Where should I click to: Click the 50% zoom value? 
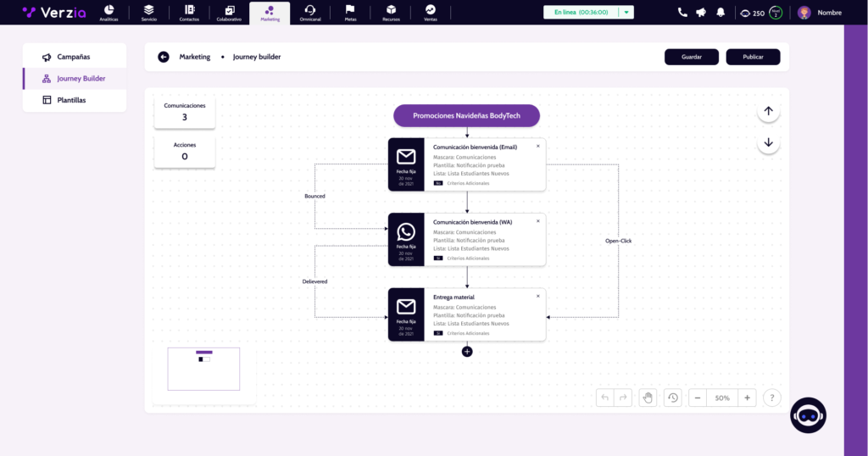pos(722,398)
